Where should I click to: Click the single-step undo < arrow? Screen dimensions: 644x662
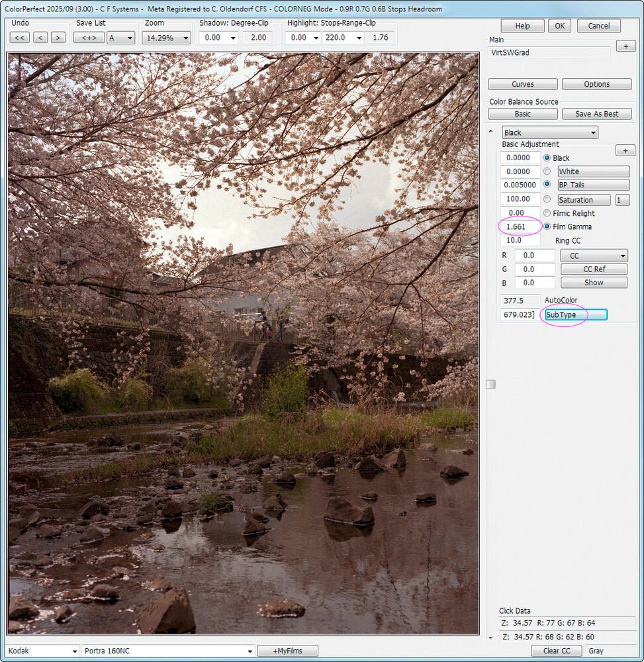tap(38, 38)
